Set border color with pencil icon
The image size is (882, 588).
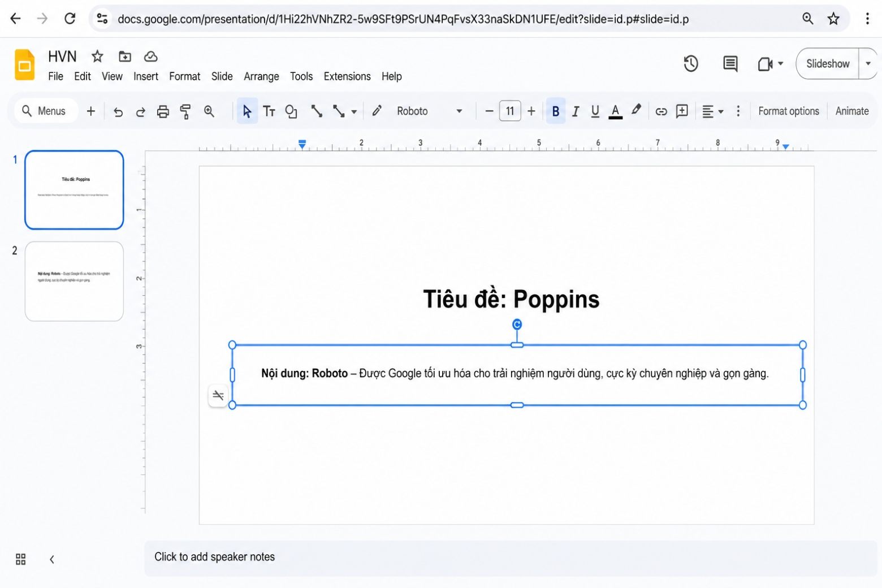coord(377,111)
